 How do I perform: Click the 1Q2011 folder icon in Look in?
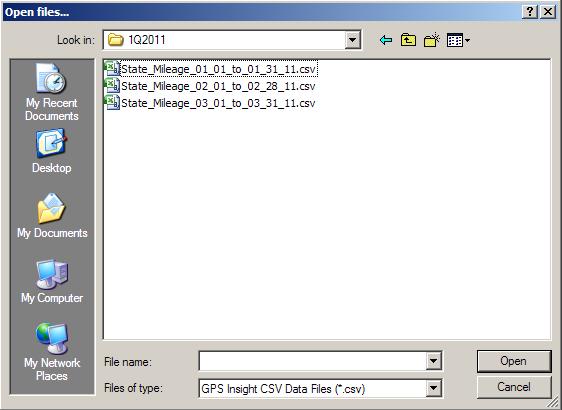tap(115, 40)
